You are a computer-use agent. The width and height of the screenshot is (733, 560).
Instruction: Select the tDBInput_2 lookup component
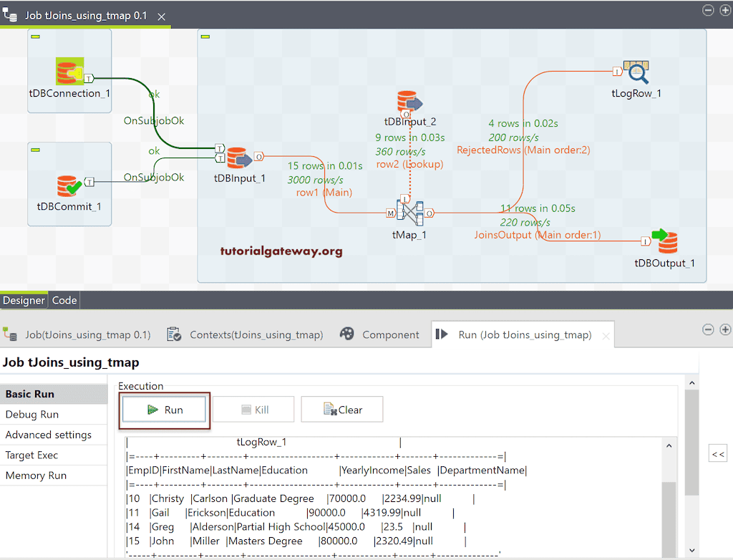click(409, 102)
